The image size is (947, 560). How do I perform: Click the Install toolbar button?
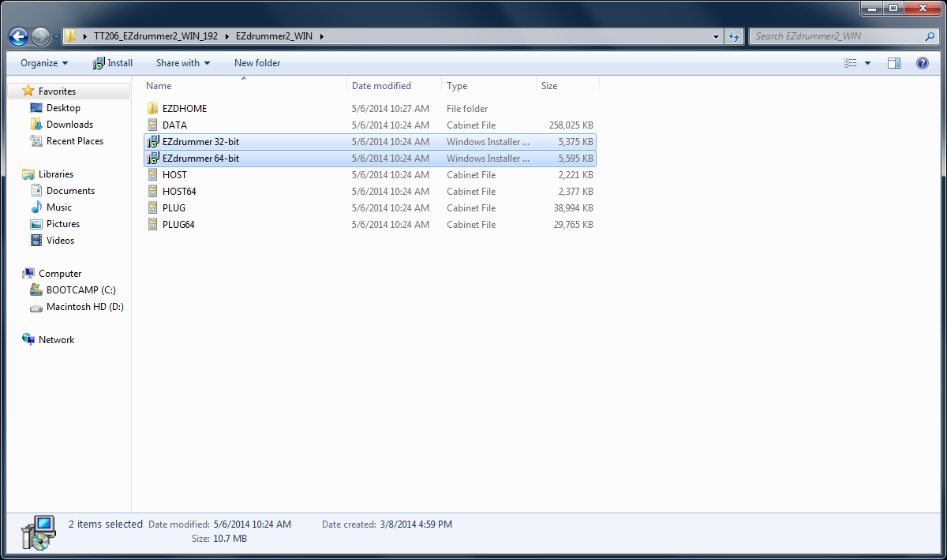113,63
